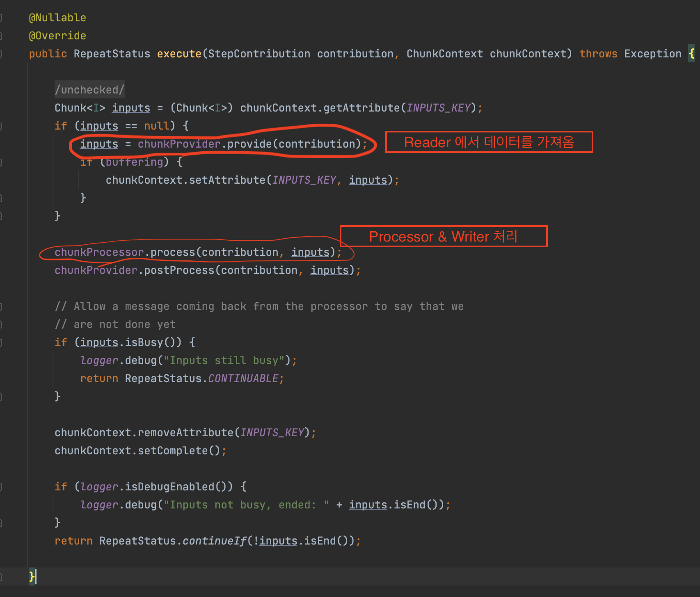Click the buffering variable
Screen dimensions: 700x597
(x=135, y=162)
